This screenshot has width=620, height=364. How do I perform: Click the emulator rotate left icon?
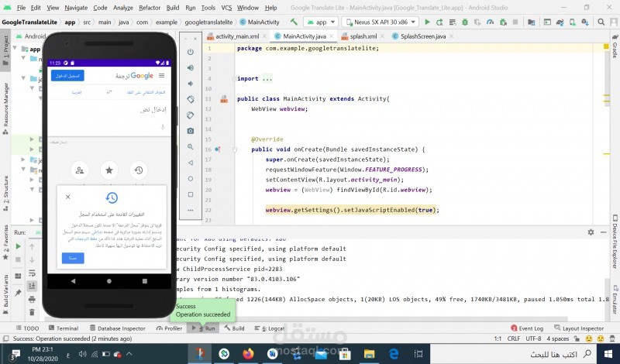coord(191,99)
